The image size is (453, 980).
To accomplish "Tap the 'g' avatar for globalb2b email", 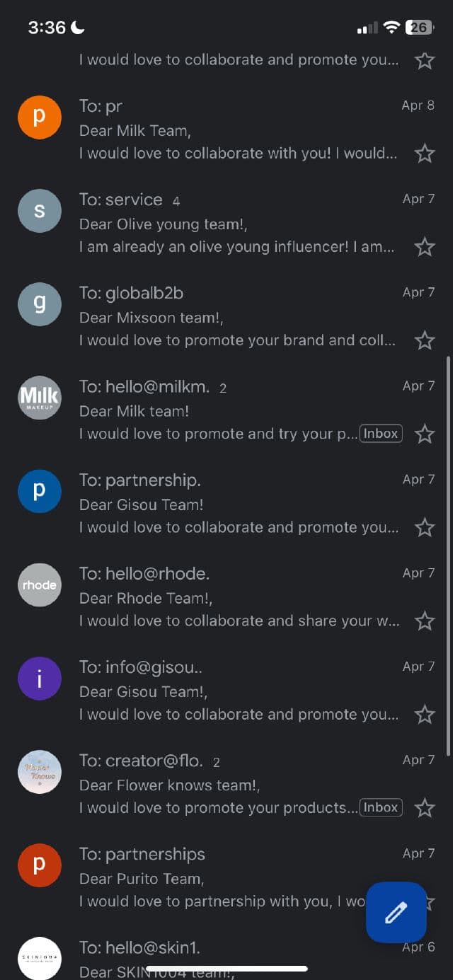I will (40, 304).
